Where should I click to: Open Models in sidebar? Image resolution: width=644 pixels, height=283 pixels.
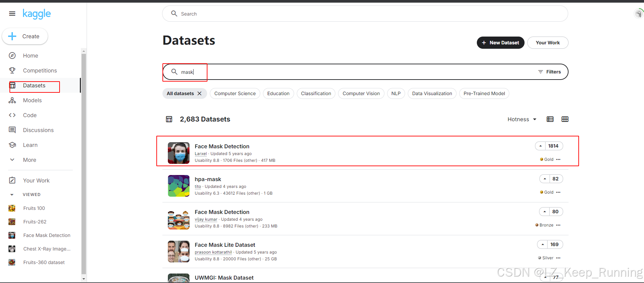click(32, 100)
